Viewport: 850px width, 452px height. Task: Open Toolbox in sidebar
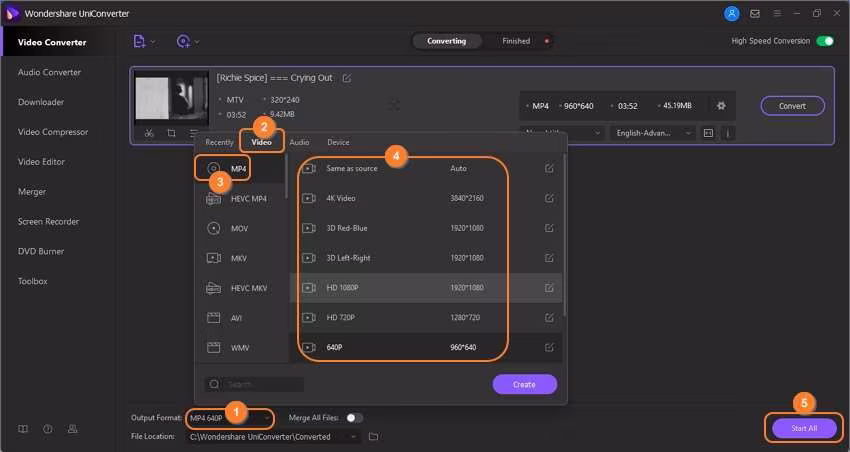click(x=33, y=281)
